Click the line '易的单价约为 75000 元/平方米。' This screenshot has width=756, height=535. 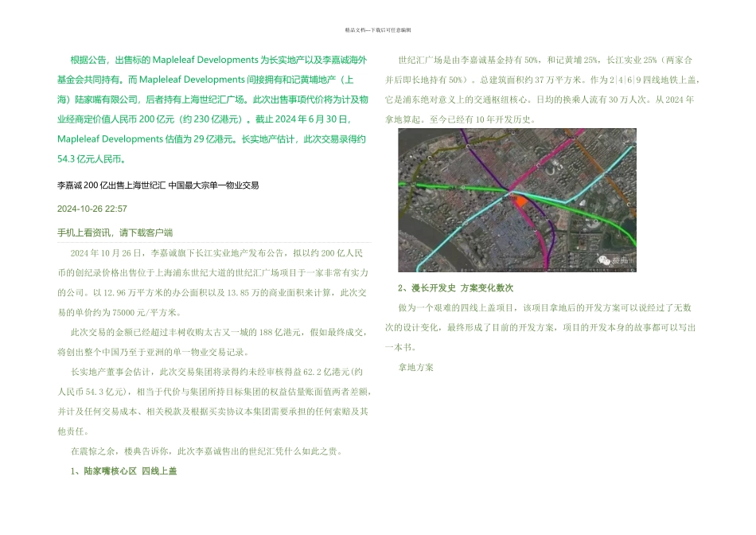[x=119, y=313]
